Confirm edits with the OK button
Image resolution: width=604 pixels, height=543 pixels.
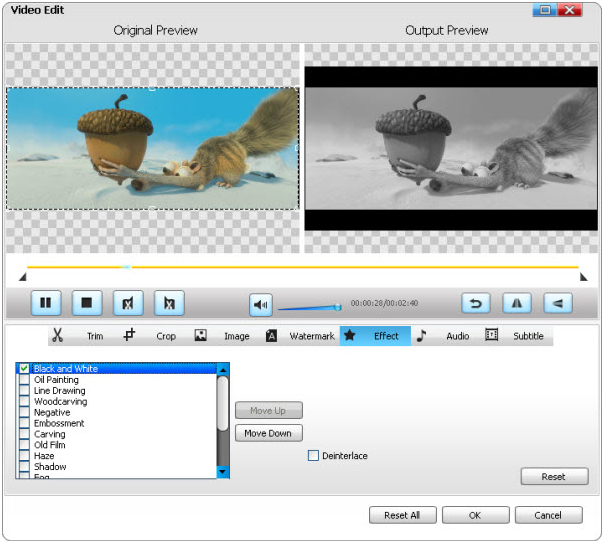click(475, 515)
